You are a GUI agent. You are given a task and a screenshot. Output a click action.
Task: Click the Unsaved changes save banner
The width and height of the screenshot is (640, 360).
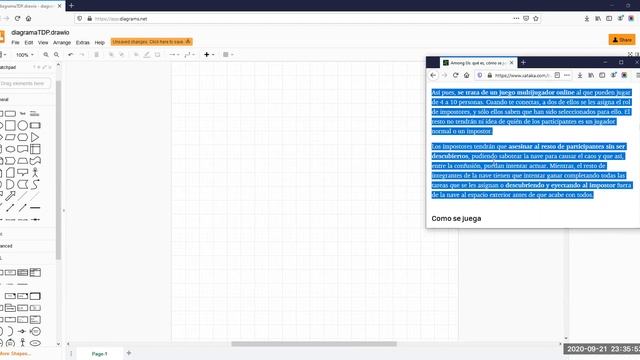(151, 42)
